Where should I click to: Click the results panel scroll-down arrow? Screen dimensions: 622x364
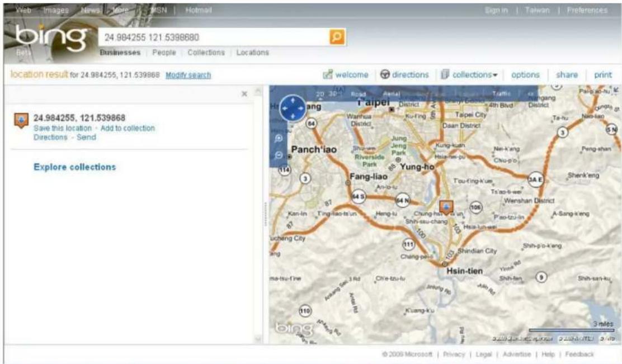pos(258,339)
